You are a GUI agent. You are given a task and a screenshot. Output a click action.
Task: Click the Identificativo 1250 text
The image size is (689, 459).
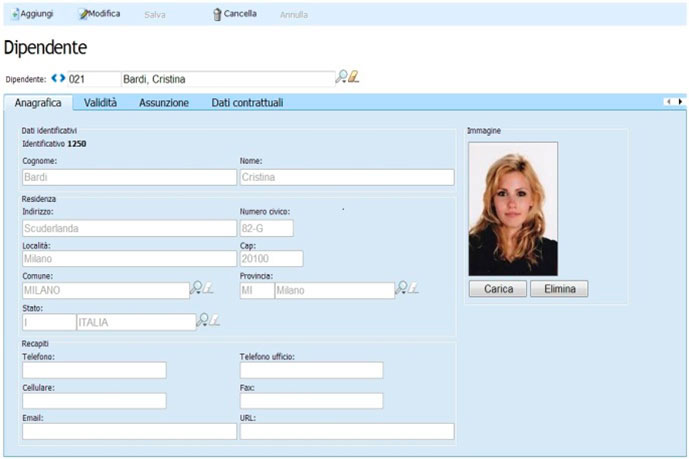[54, 144]
